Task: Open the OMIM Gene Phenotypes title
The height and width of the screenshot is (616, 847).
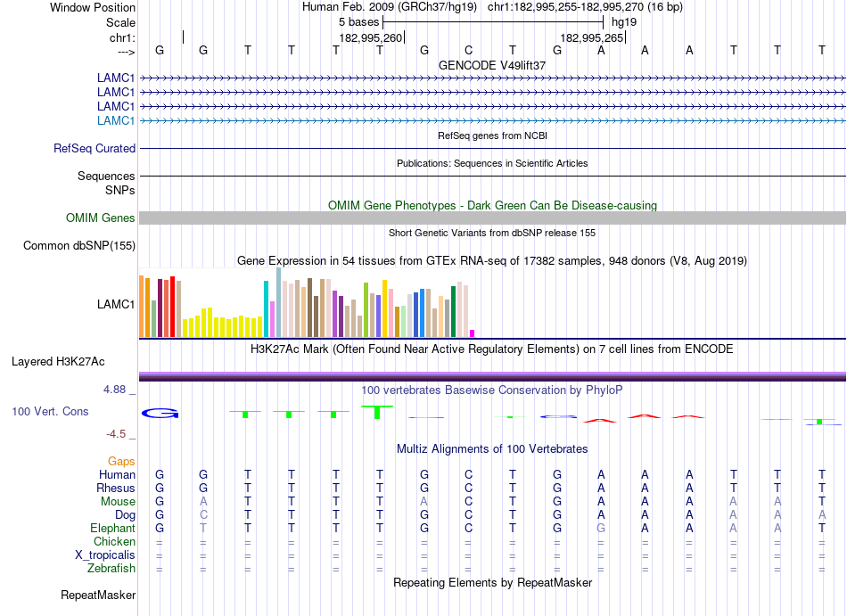Action: pos(492,205)
